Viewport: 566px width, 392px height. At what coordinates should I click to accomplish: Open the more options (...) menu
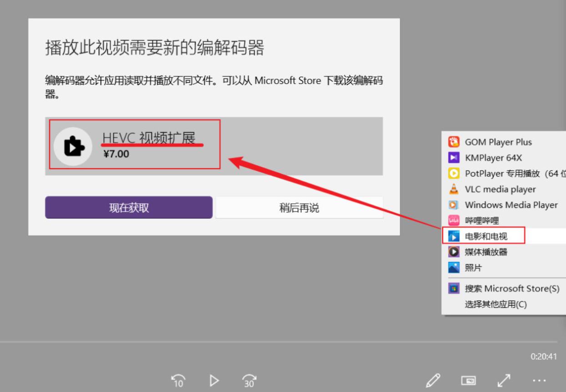[538, 380]
